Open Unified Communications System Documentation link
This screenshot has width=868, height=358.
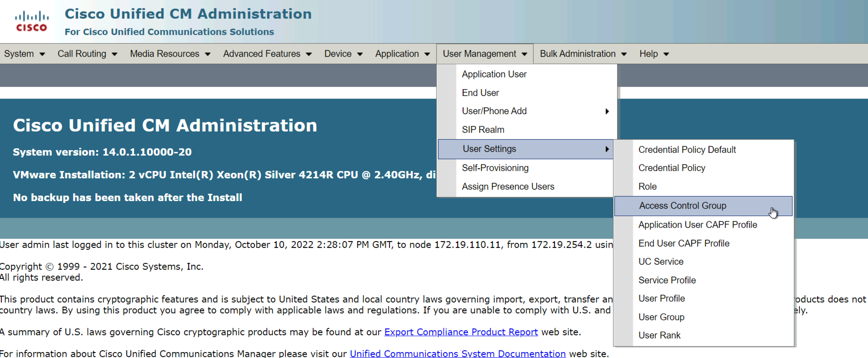[458, 353]
